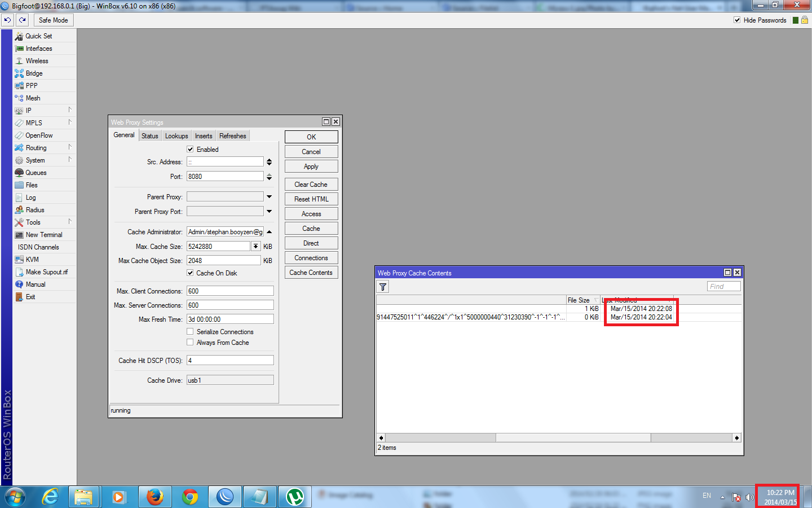Open the Max. Cache Size dropdown

[256, 246]
